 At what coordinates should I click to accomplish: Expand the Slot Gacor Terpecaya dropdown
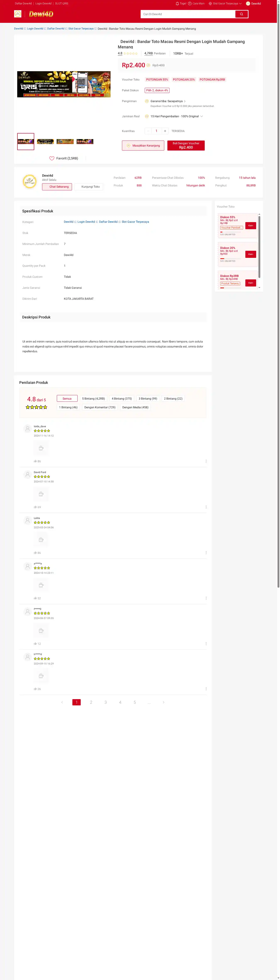240,3
